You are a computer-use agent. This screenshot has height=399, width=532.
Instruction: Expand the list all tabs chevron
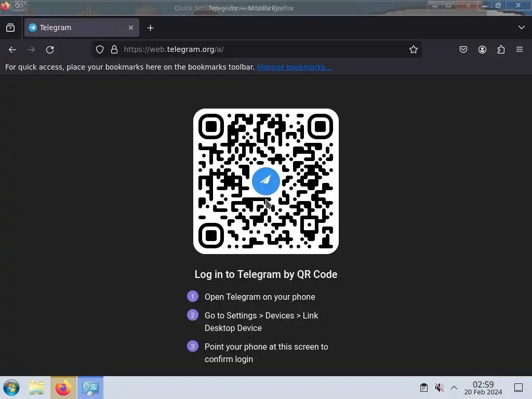pos(522,28)
